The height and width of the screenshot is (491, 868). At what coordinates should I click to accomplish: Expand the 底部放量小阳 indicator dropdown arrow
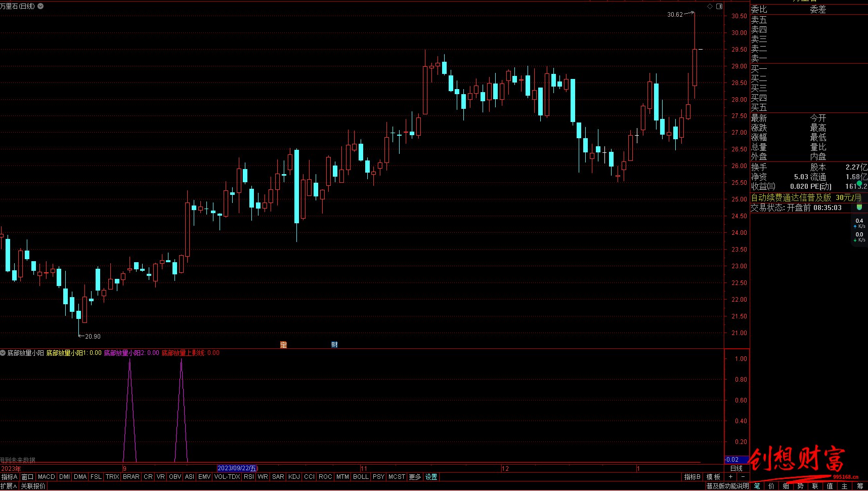coord(3,353)
